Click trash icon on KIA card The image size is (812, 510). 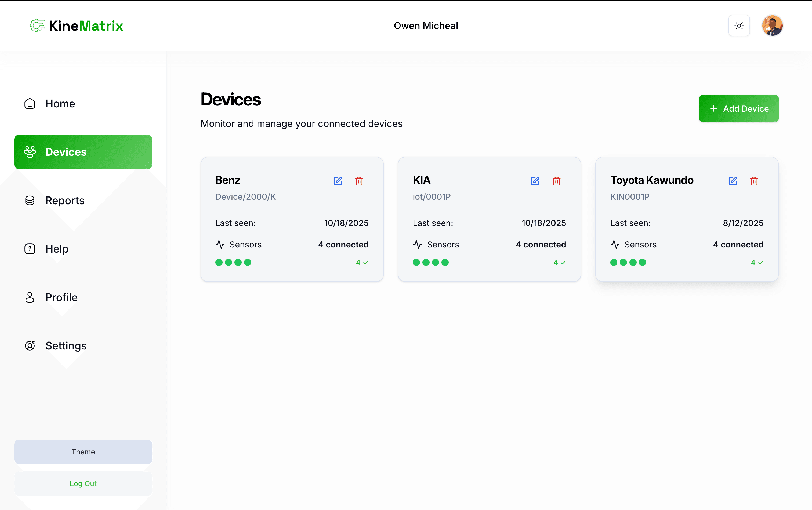tap(556, 181)
